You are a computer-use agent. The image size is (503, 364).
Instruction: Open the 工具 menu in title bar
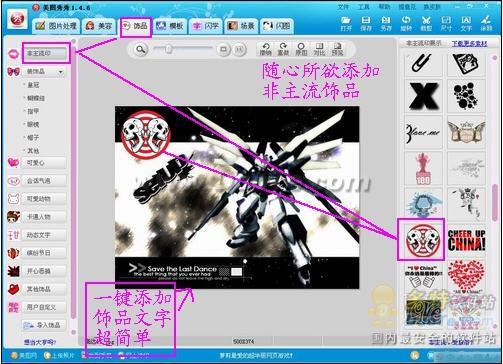[364, 7]
